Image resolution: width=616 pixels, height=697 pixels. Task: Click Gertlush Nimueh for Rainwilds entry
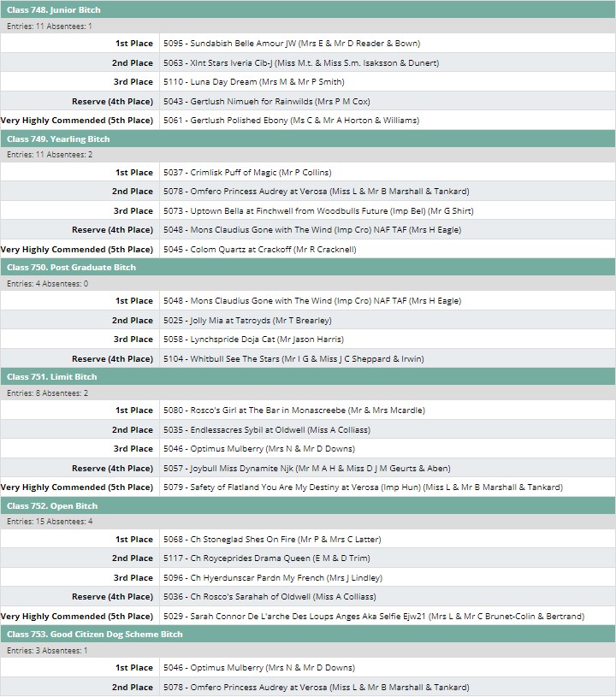pos(266,102)
